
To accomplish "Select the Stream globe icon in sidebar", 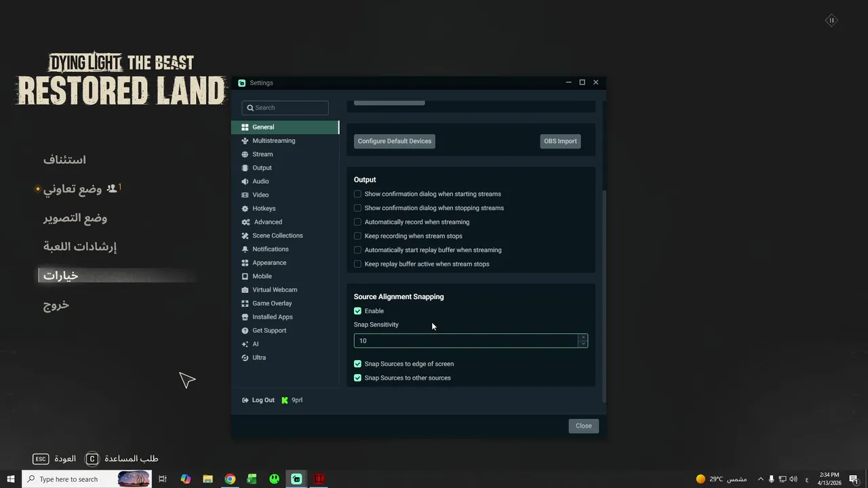I will click(245, 155).
